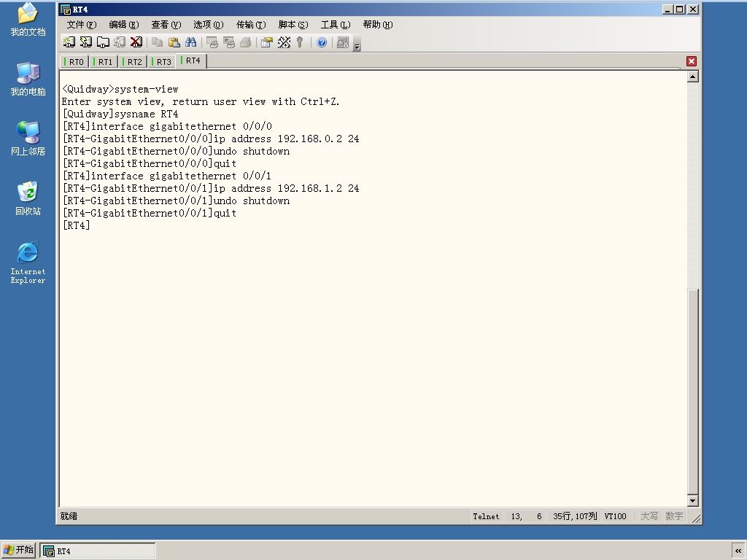Click the Quick Connect lightning icon
The height and width of the screenshot is (560, 747).
pos(86,42)
